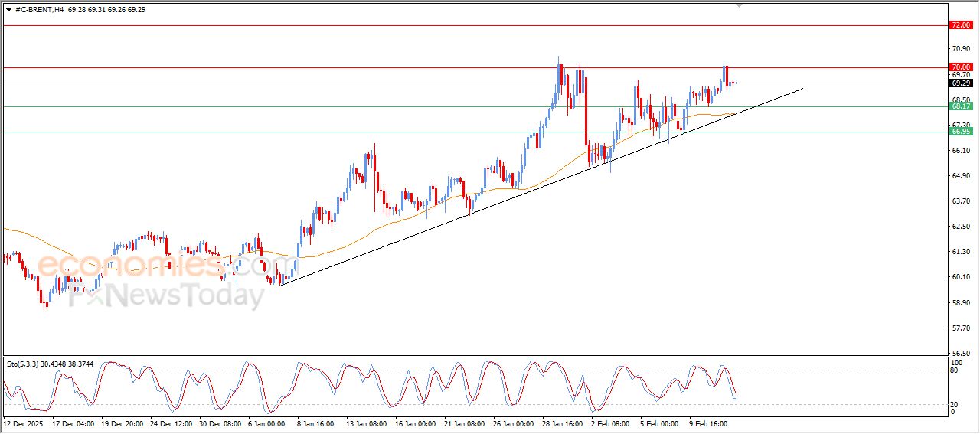Viewport: 980px width, 434px height.
Task: Click the Sto(5,3,3) indicator label
Action: coord(26,364)
